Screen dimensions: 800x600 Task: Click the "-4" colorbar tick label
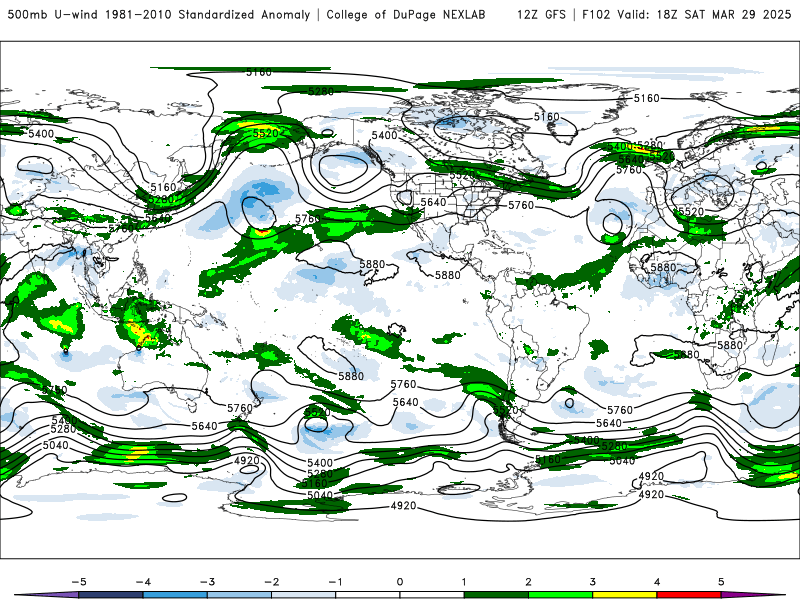click(x=143, y=582)
